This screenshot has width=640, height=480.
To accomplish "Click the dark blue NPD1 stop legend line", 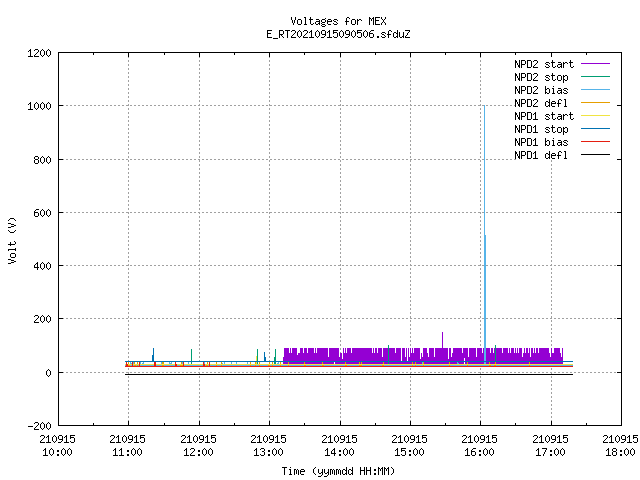I will click(595, 129).
